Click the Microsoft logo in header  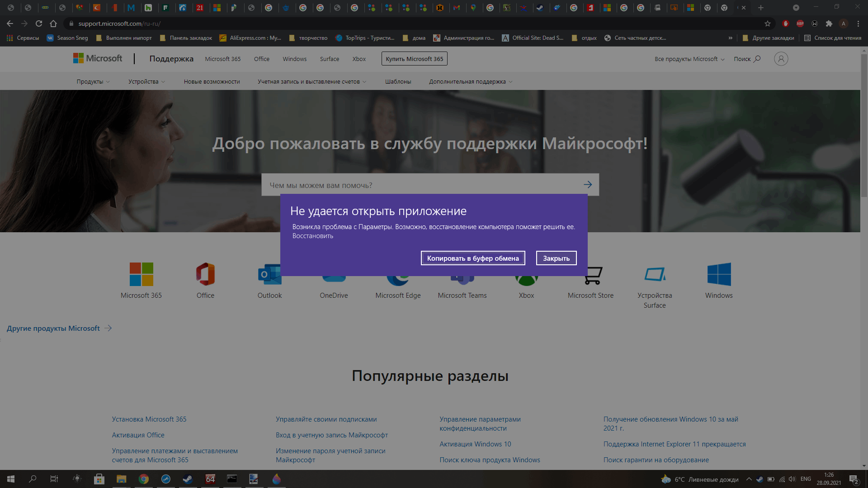pyautogui.click(x=98, y=58)
